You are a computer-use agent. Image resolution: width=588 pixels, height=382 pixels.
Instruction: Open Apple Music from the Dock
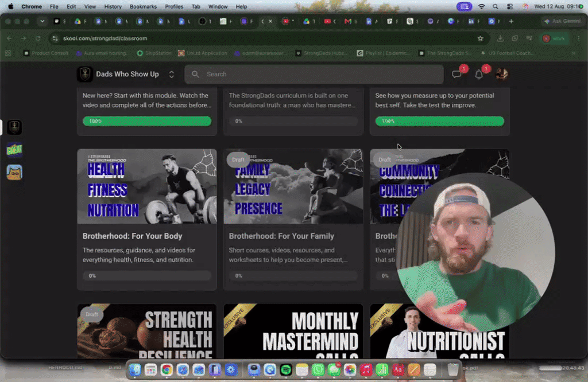coord(366,370)
